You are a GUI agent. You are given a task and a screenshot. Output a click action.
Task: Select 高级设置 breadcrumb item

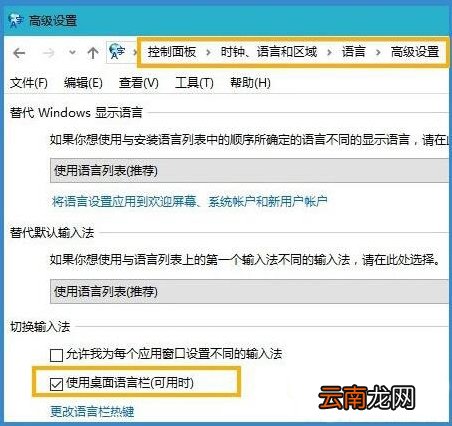[x=415, y=52]
